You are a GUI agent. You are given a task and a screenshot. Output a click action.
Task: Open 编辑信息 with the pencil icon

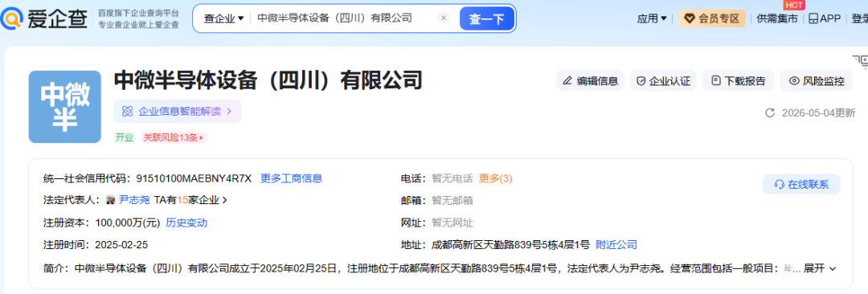pos(590,81)
